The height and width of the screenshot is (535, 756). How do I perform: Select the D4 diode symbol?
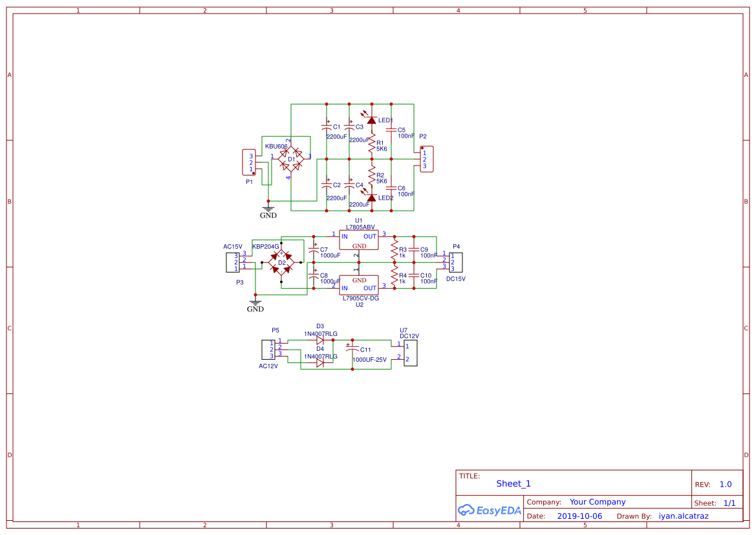pyautogui.click(x=319, y=363)
